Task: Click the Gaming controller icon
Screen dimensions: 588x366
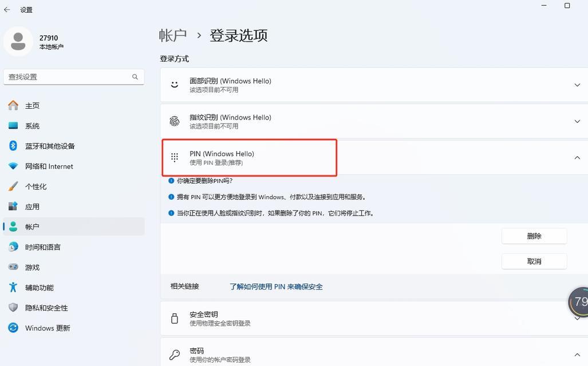Action: pos(13,267)
